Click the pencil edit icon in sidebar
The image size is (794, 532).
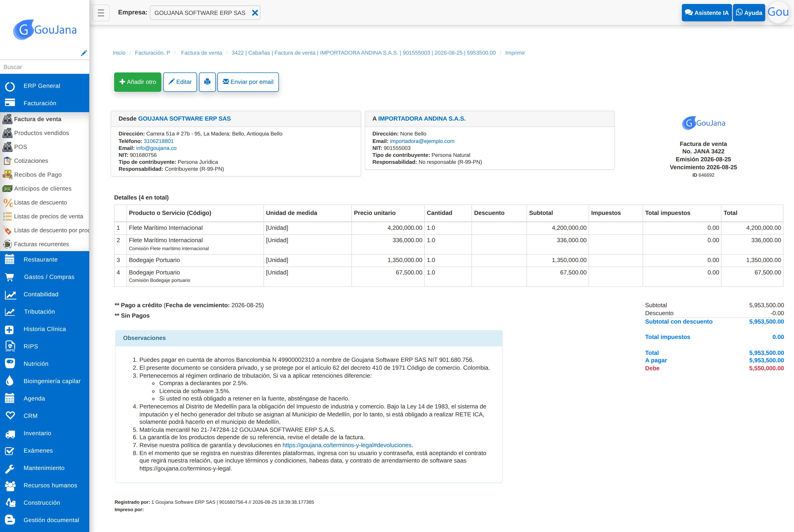tap(84, 53)
